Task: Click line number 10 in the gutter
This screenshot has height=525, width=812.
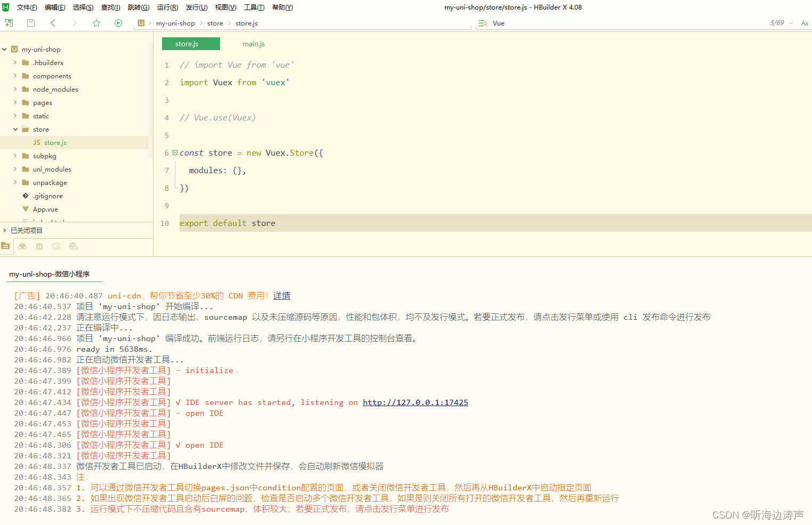Action: click(165, 223)
